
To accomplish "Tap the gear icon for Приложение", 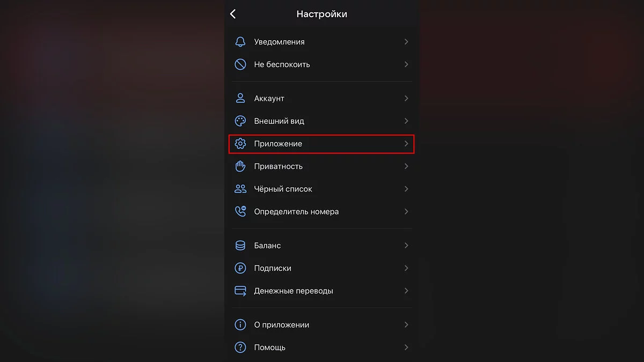I will [x=240, y=144].
